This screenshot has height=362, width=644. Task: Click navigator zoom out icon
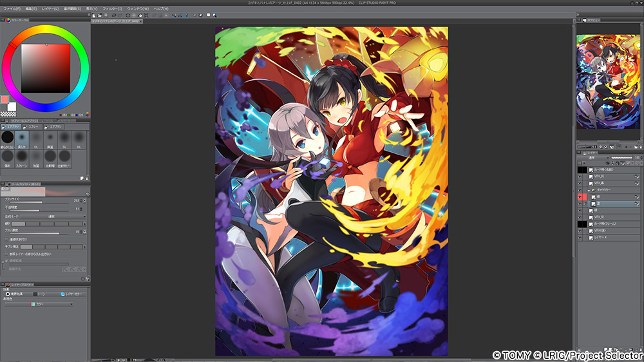[600, 147]
